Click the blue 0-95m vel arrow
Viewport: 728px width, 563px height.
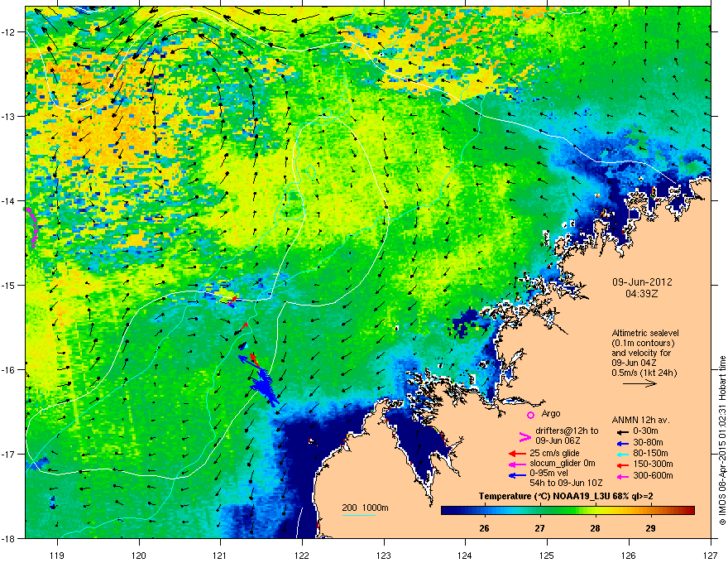pos(517,475)
